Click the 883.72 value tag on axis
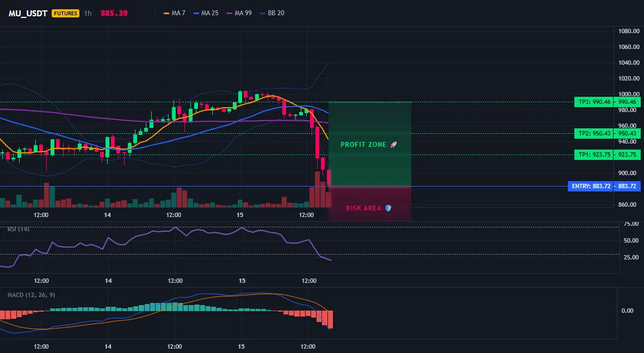Viewport: 644px width, 353px height. click(x=627, y=186)
